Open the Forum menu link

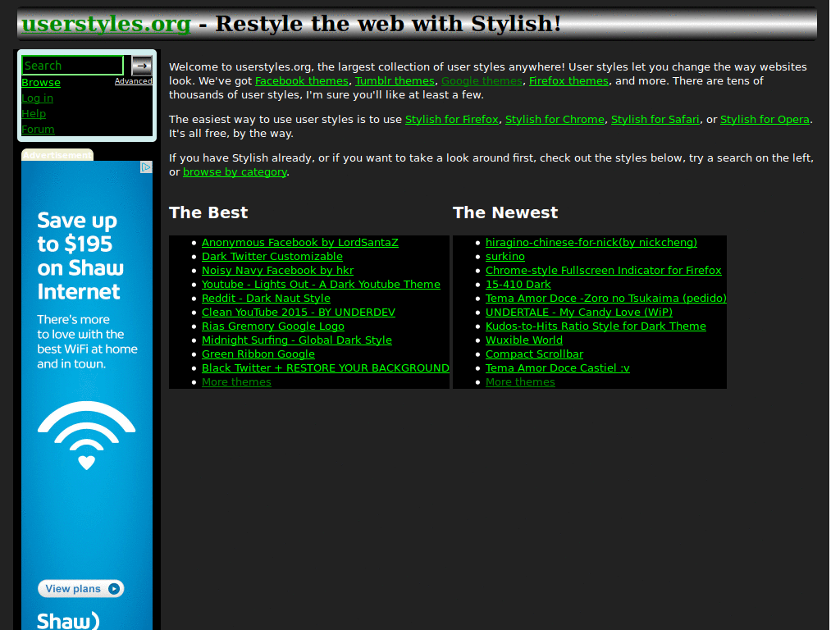click(x=38, y=129)
